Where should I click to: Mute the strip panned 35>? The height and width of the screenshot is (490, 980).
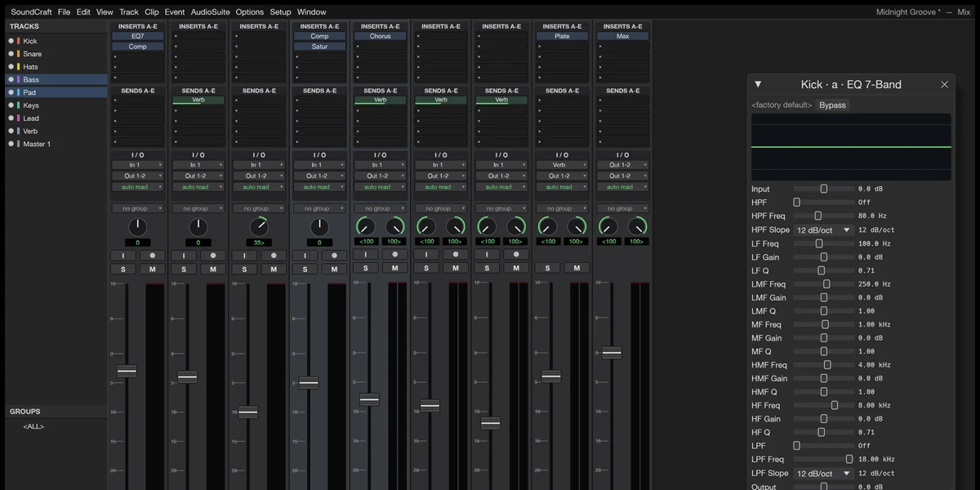[x=273, y=269]
